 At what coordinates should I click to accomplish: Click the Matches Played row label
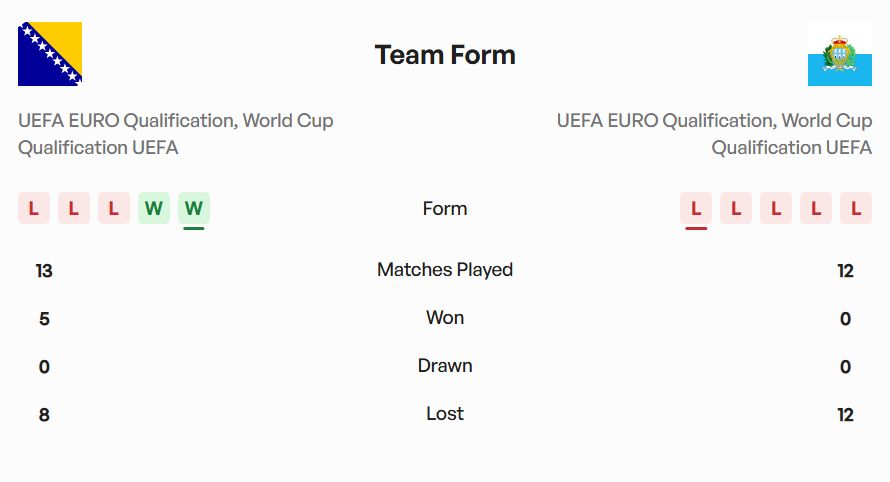coord(445,270)
